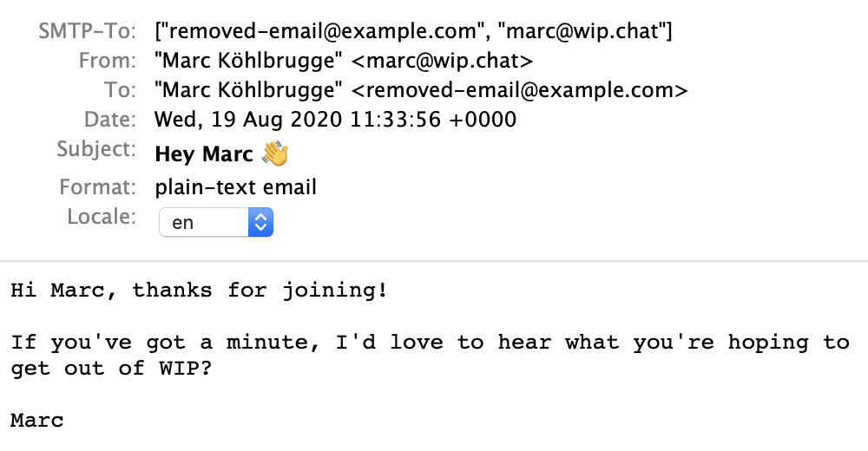This screenshot has height=451, width=868.
Task: Click the Subject label
Action: coord(96,149)
